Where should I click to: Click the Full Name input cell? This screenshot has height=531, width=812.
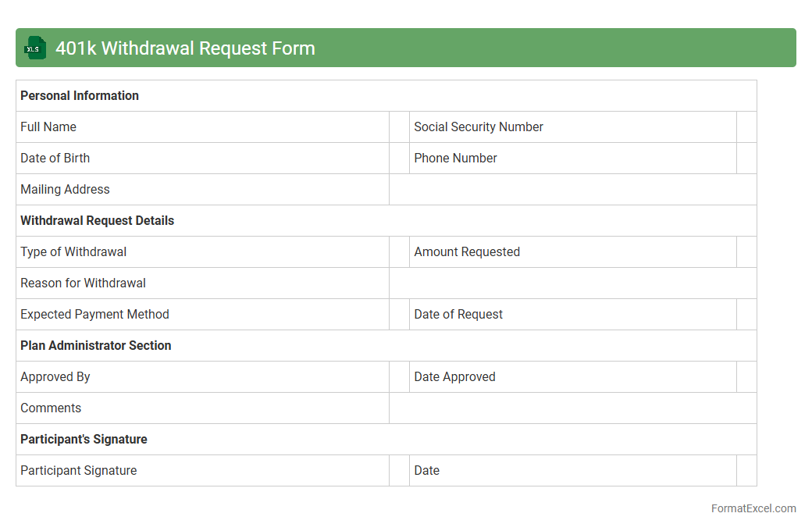[399, 127]
